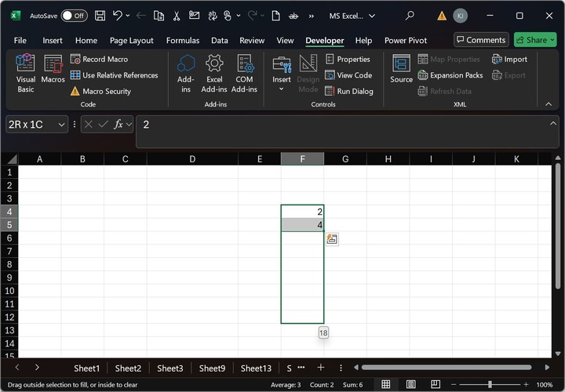Open the Comments pane

pyautogui.click(x=481, y=40)
